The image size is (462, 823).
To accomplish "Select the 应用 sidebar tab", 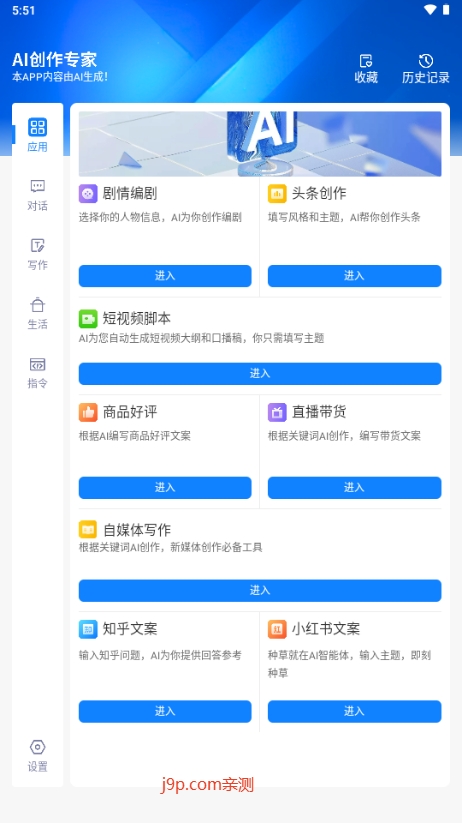I will pos(37,135).
